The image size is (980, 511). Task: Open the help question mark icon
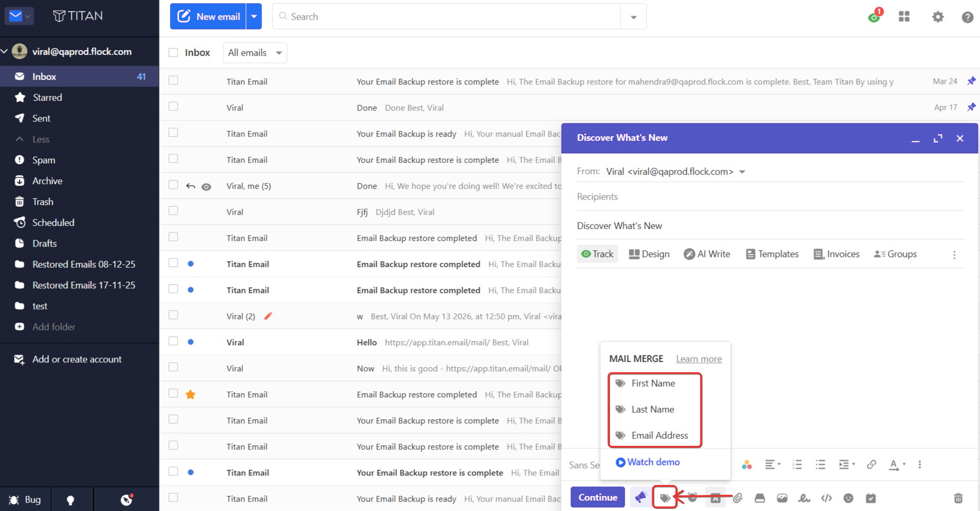click(x=967, y=17)
